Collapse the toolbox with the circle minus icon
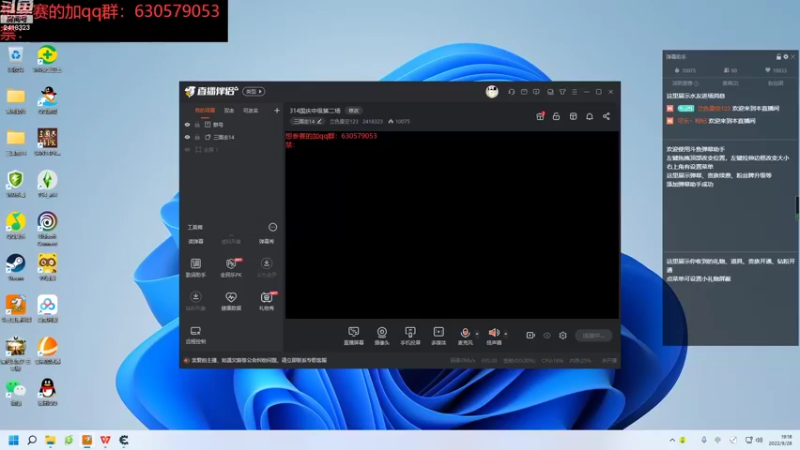The image size is (800, 450). coord(272,227)
